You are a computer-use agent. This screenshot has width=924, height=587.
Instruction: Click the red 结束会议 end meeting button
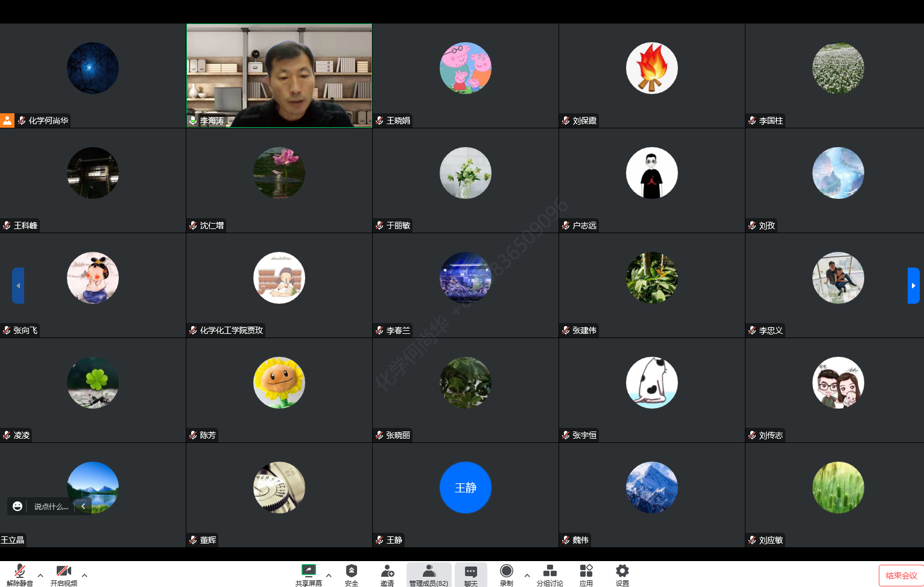pyautogui.click(x=901, y=576)
